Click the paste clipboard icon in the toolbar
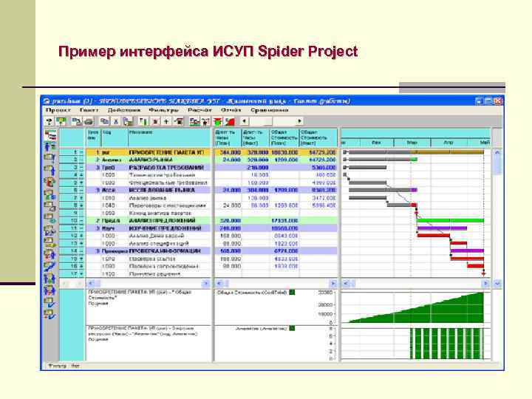 tap(127, 121)
